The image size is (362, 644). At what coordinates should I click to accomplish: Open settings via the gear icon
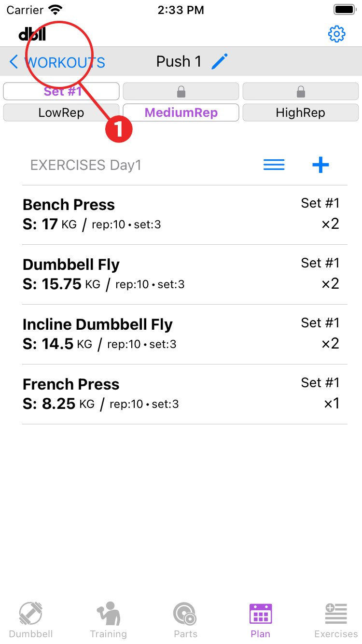(x=336, y=34)
